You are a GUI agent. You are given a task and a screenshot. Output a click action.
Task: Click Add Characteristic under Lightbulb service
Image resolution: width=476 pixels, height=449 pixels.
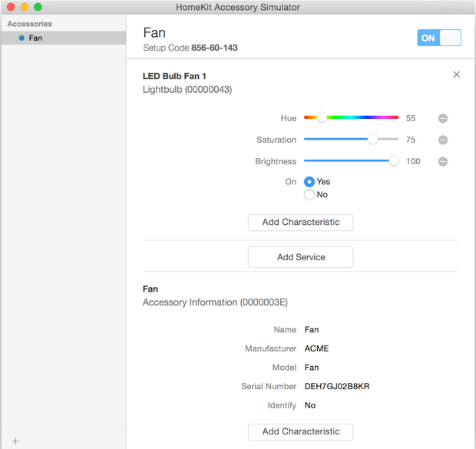[x=300, y=223]
